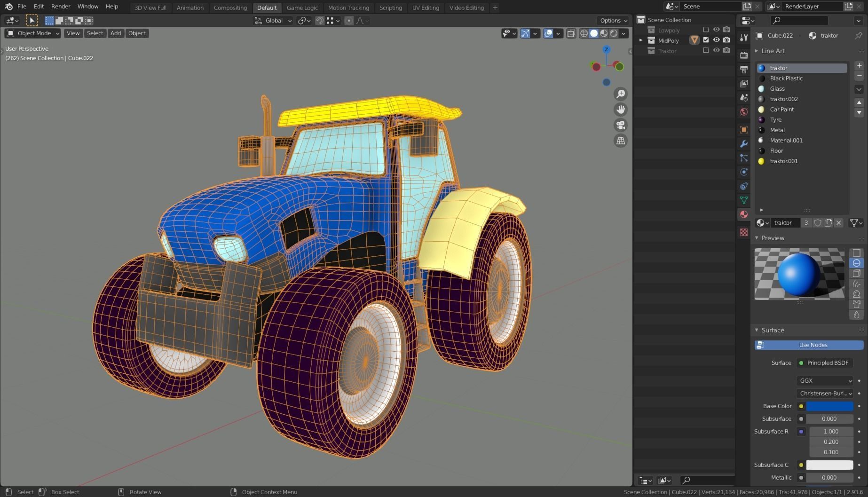Switch to the Animation workspace tab
Screen dimensions: 868x497
point(190,8)
